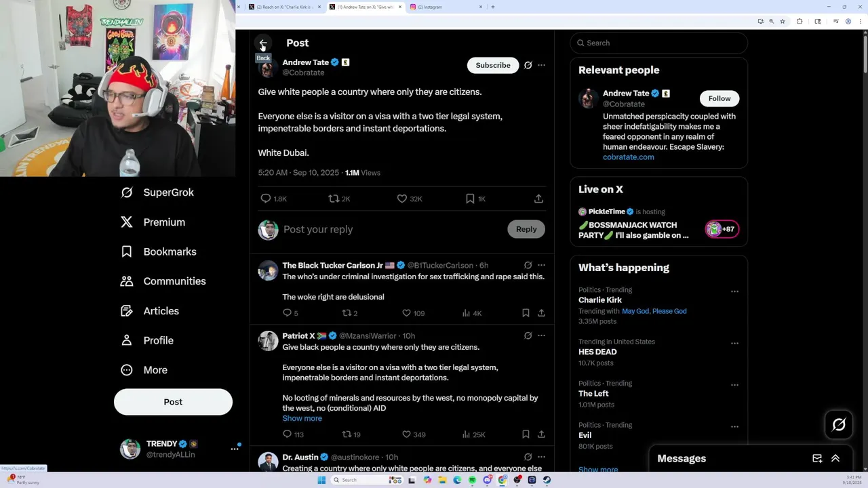
Task: Open more options on Dr. Austin reply
Action: (541, 457)
